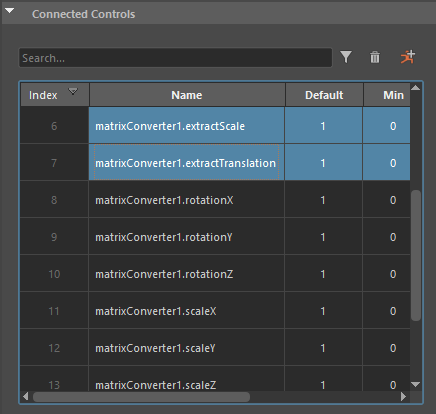The height and width of the screenshot is (414, 436).
Task: Click the vertical scrollbar up arrow
Action: (415, 88)
